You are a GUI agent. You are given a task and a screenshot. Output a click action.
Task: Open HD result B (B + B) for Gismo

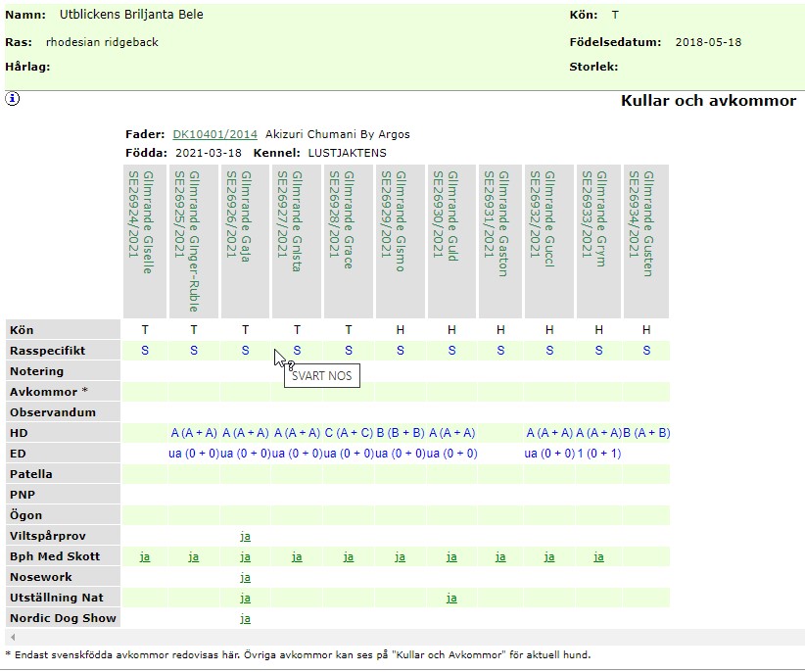(x=401, y=433)
